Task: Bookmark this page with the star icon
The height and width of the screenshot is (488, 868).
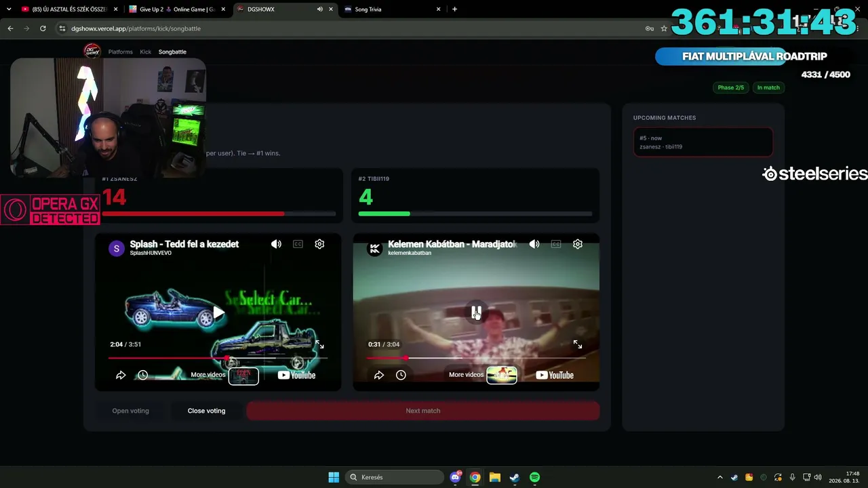Action: [x=664, y=28]
